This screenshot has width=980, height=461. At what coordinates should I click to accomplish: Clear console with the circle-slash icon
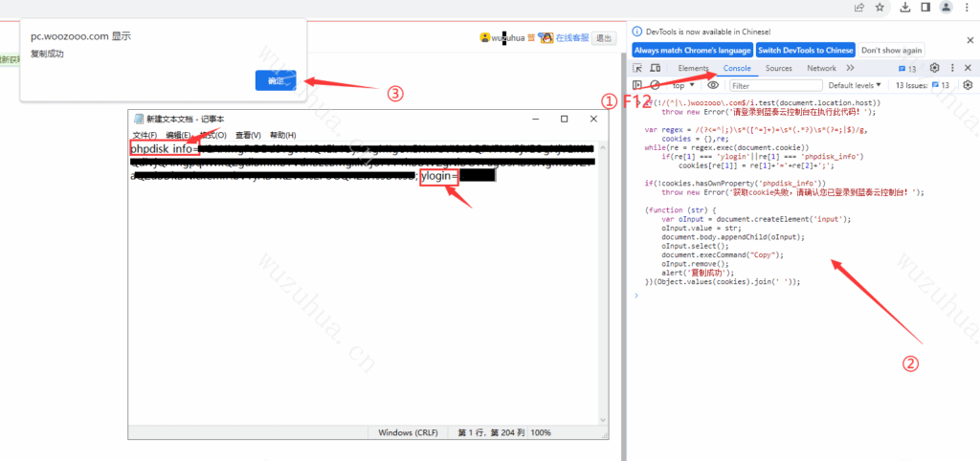pos(656,85)
